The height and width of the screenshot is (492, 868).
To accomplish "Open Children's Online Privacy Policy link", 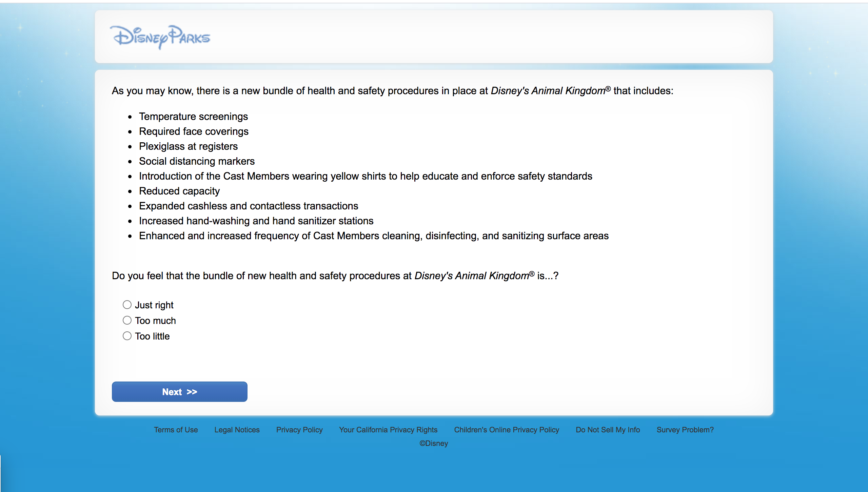I will point(506,430).
